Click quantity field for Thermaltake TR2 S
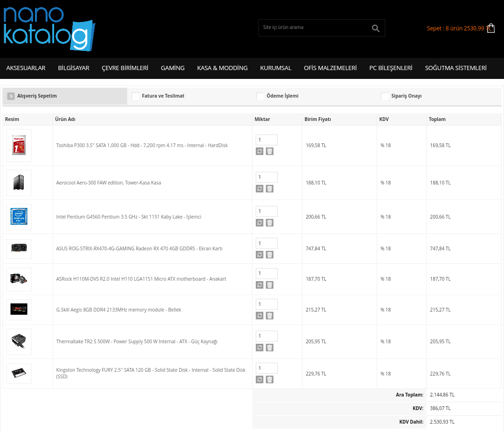 266,336
